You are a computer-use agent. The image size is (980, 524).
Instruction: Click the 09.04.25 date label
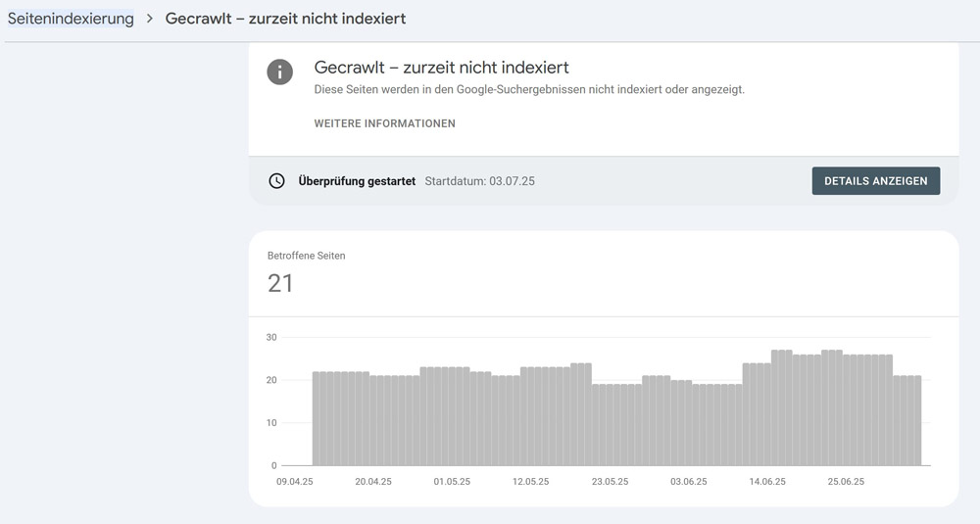294,482
